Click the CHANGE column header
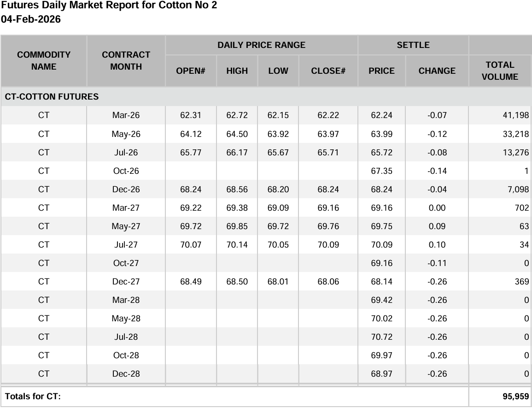The height and width of the screenshot is (408, 532). [437, 71]
